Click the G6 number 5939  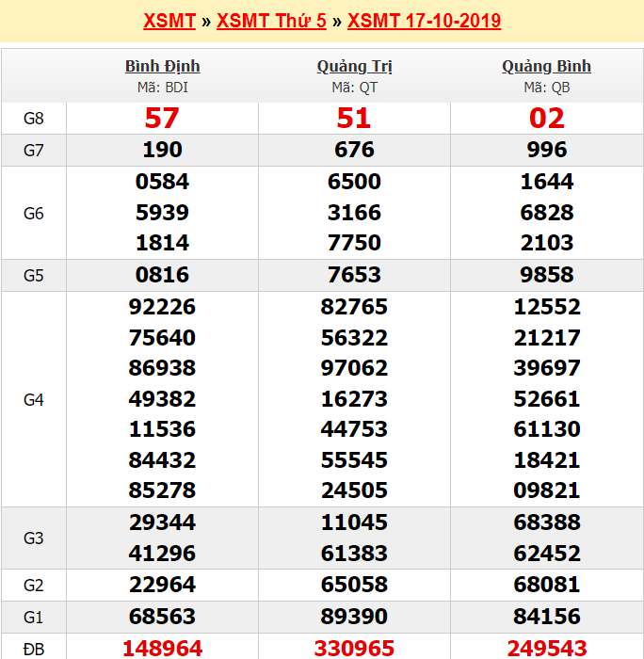click(x=162, y=213)
